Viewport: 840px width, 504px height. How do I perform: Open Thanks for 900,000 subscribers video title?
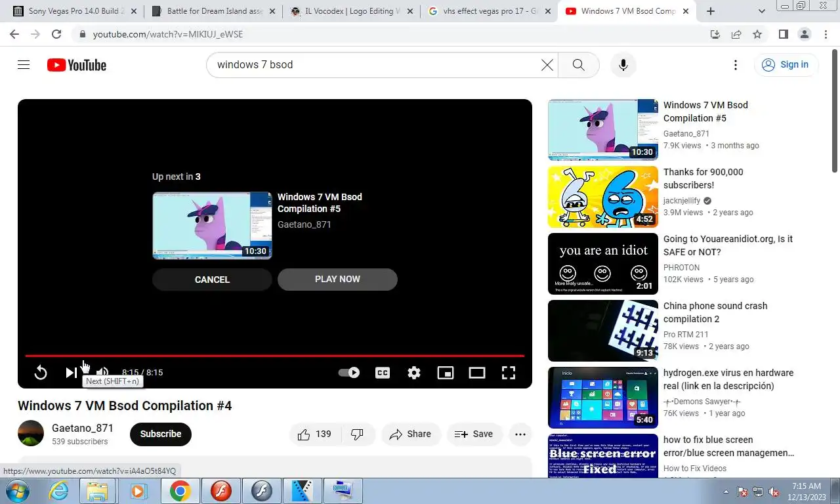pos(703,178)
